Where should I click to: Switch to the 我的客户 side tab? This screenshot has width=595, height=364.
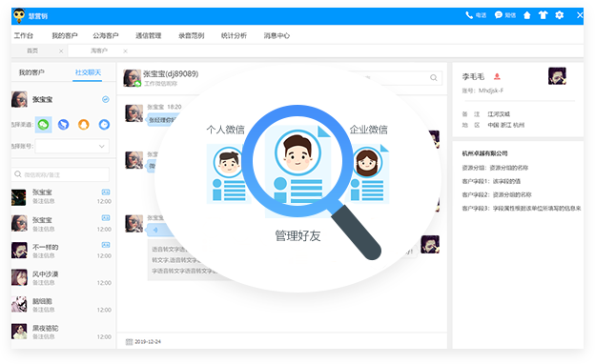point(31,72)
